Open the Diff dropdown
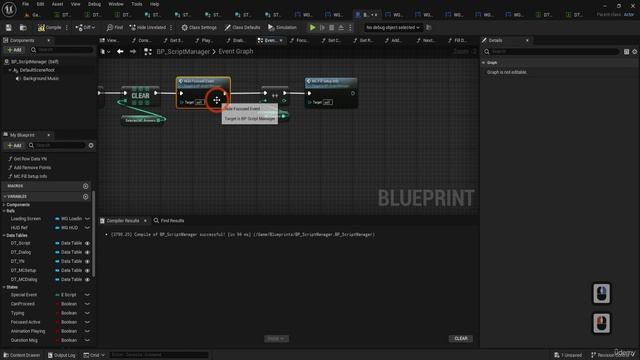The width and height of the screenshot is (640, 360). click(x=85, y=28)
